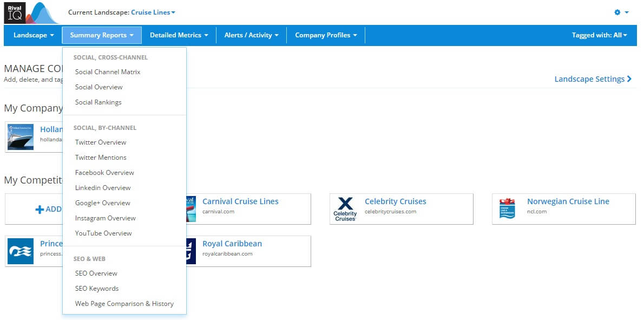Click the plus icon to add company
644x320 pixels.
(40, 210)
